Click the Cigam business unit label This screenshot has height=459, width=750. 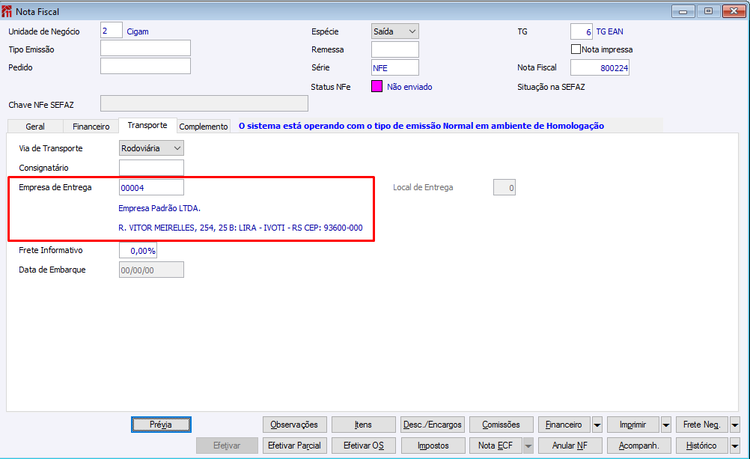pos(137,32)
